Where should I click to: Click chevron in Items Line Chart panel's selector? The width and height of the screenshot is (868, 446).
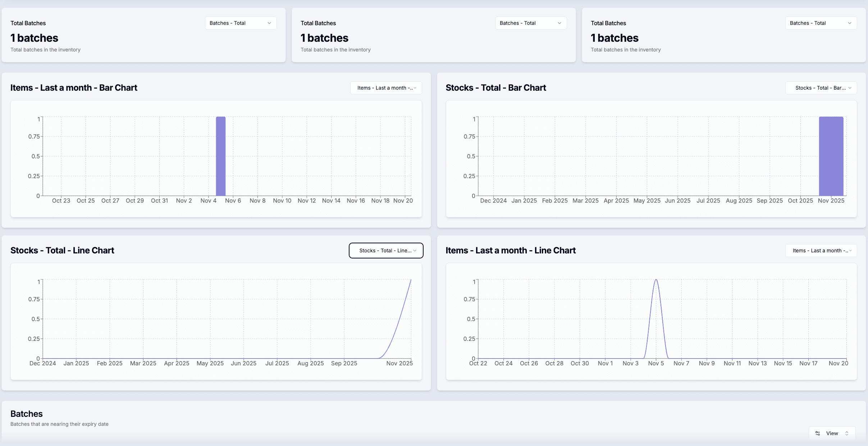point(850,251)
